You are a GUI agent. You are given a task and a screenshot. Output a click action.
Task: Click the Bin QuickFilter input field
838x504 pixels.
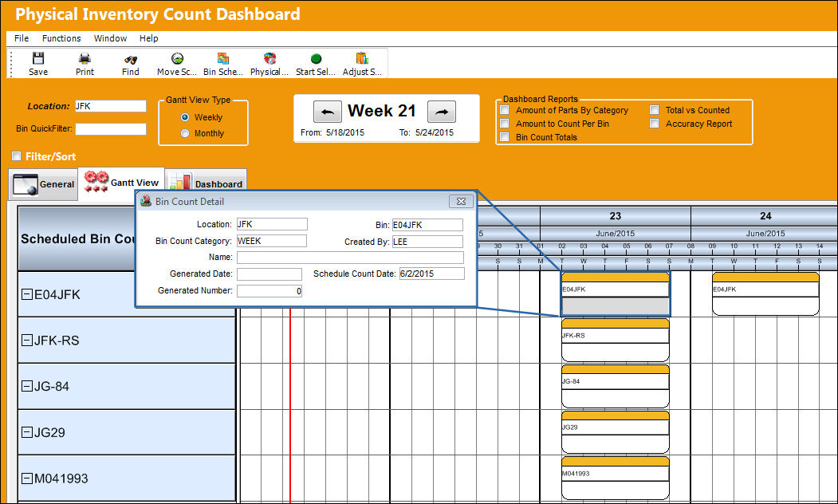[111, 129]
